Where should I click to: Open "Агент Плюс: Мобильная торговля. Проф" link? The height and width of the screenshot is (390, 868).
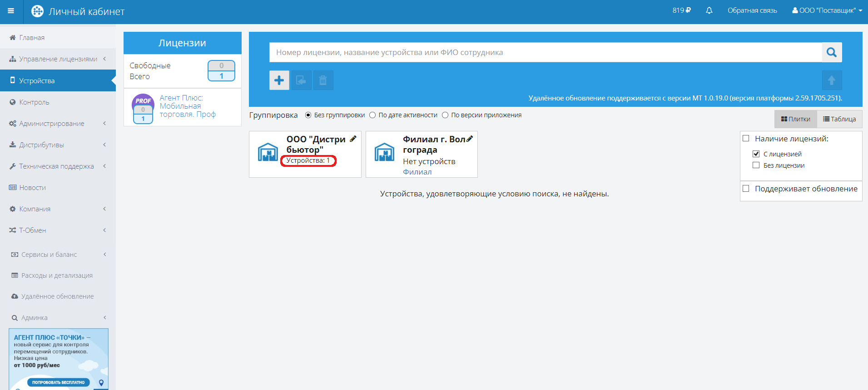pos(187,106)
